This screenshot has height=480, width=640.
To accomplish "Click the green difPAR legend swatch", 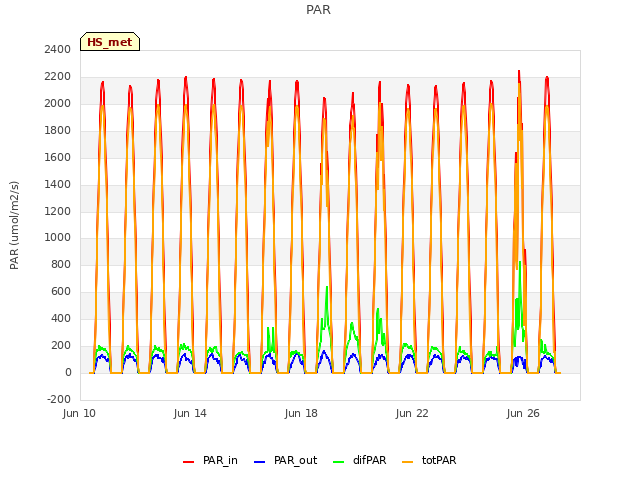I will coord(338,462).
